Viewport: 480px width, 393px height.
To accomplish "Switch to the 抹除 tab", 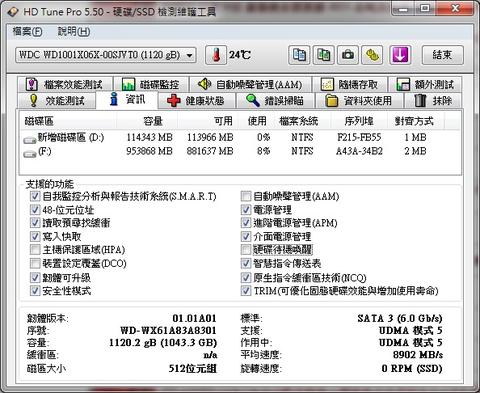I will pyautogui.click(x=433, y=101).
